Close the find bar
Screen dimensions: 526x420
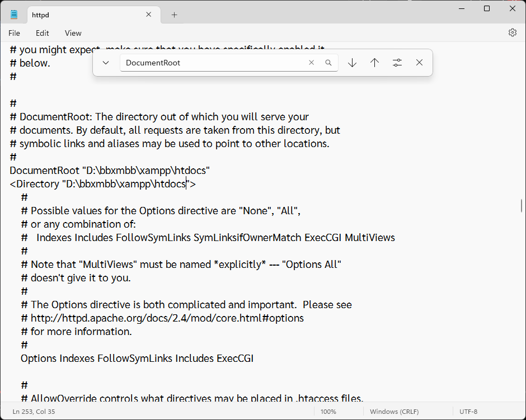tap(419, 63)
